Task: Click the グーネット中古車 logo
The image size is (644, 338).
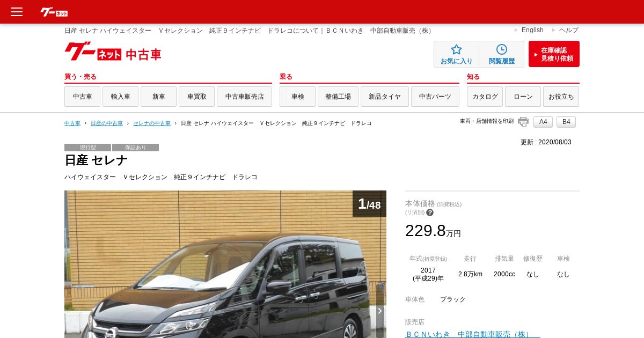Action: 113,52
